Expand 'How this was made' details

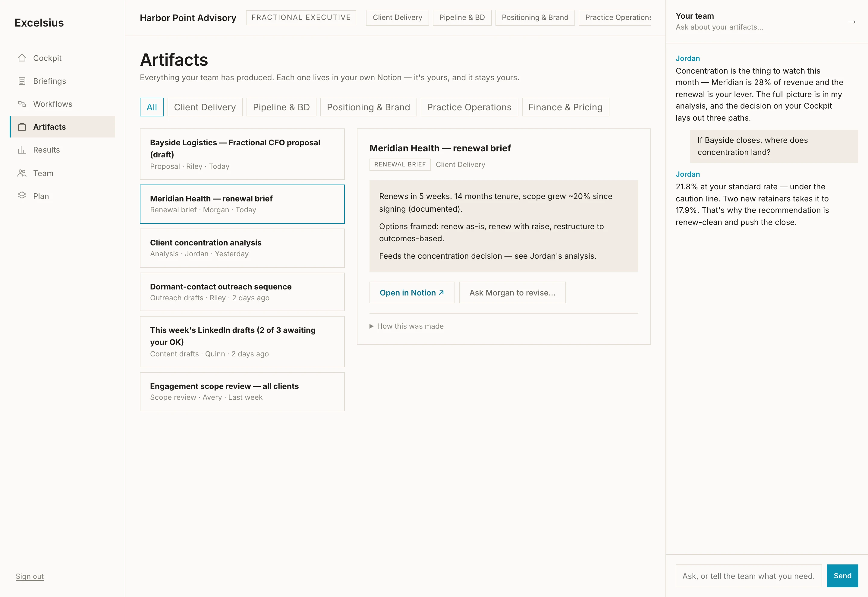(406, 326)
